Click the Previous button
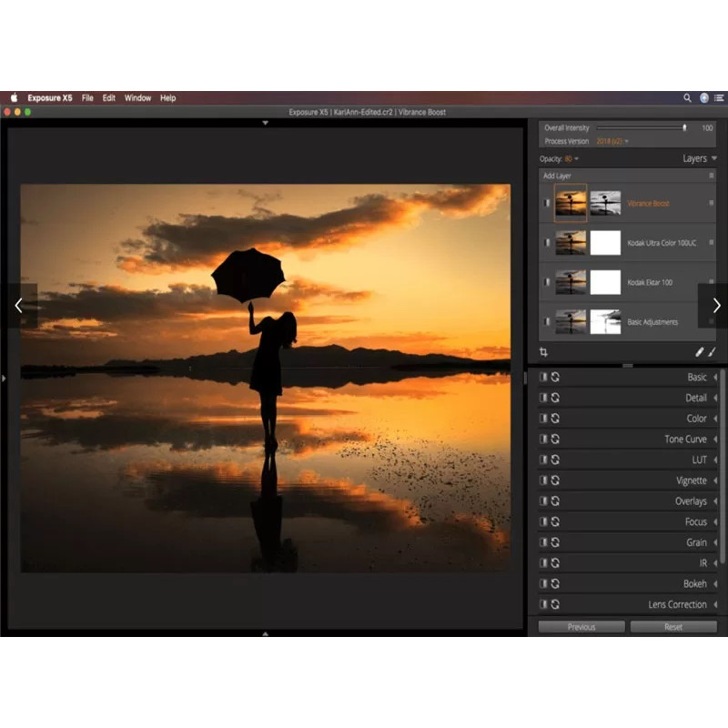 (x=581, y=627)
